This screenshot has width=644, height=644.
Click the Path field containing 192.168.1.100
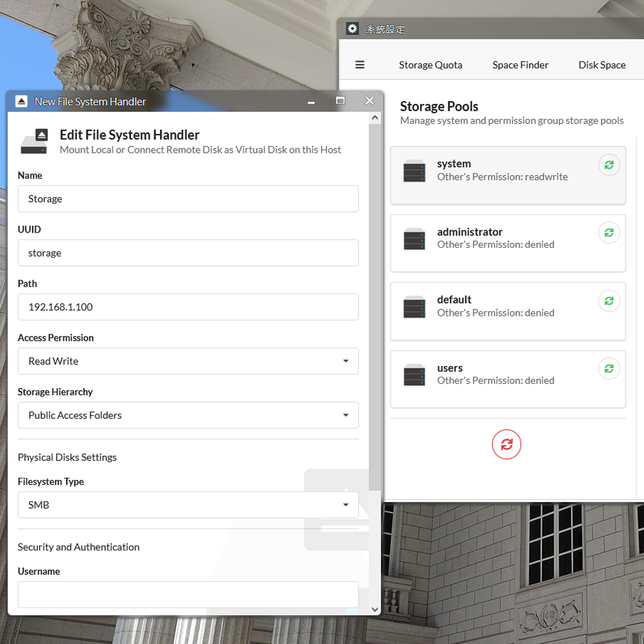point(188,307)
